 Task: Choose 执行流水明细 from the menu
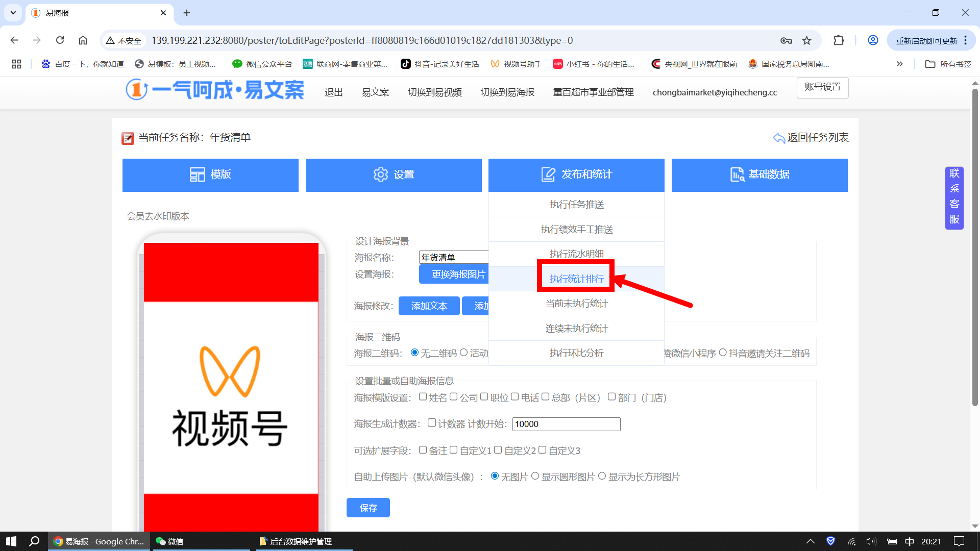[576, 254]
